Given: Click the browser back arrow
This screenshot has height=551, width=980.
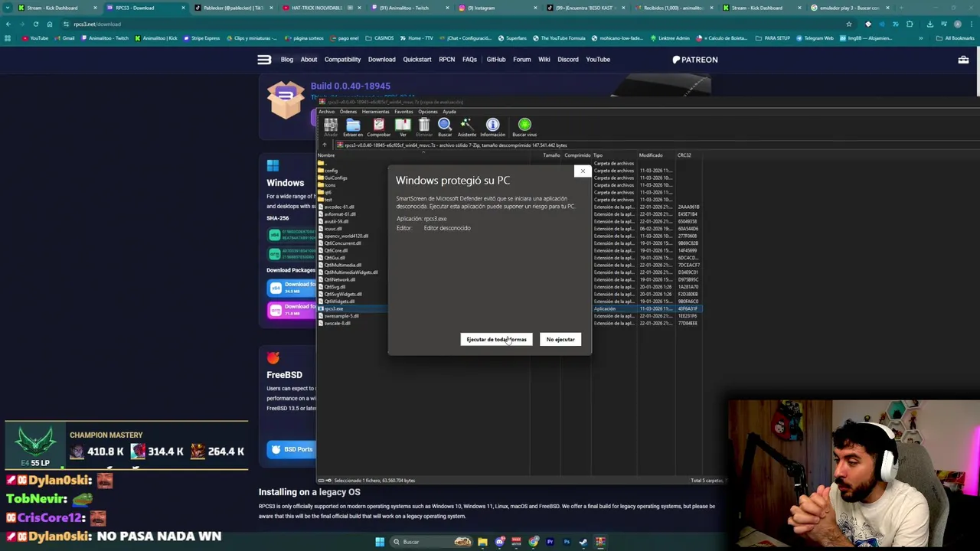Looking at the screenshot, I should (8, 24).
